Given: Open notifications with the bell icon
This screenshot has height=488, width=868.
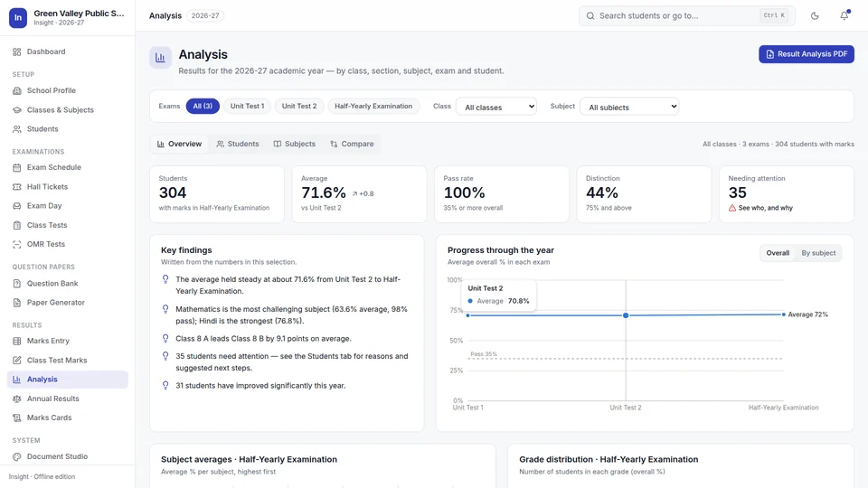Looking at the screenshot, I should pos(844,16).
